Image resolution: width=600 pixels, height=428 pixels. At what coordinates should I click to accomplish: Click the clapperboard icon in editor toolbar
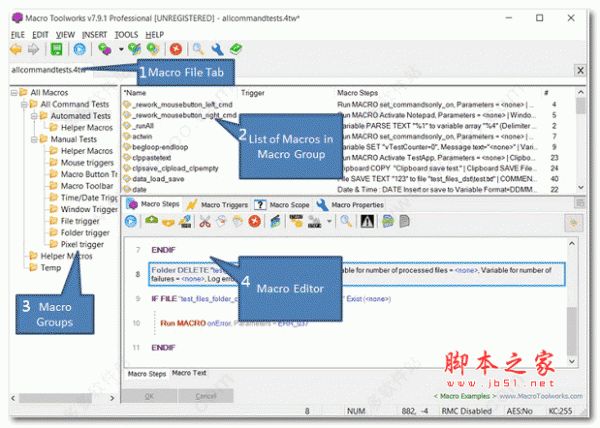pos(275,221)
